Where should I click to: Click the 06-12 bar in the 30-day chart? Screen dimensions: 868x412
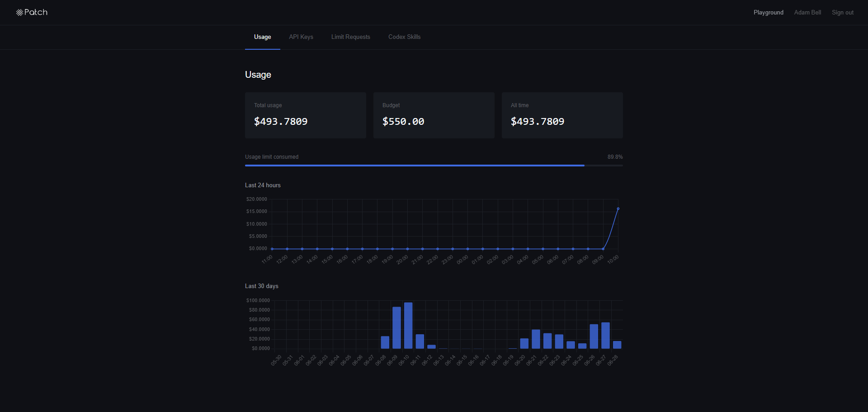[x=431, y=347]
